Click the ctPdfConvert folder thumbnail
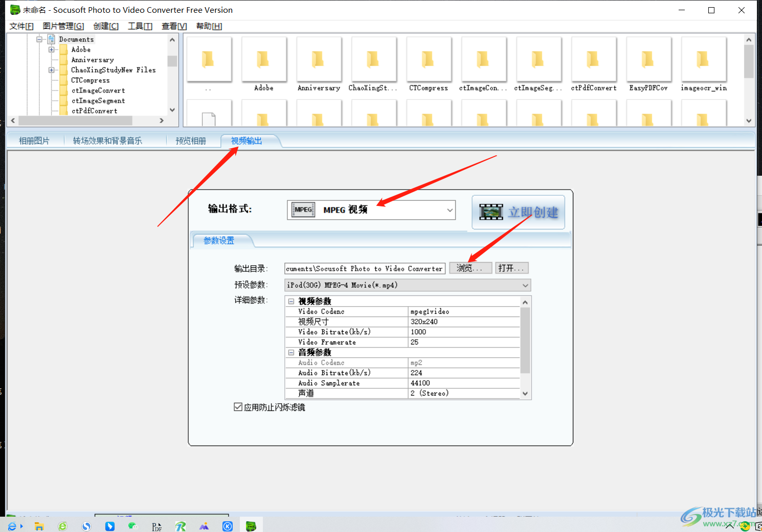 (594, 60)
